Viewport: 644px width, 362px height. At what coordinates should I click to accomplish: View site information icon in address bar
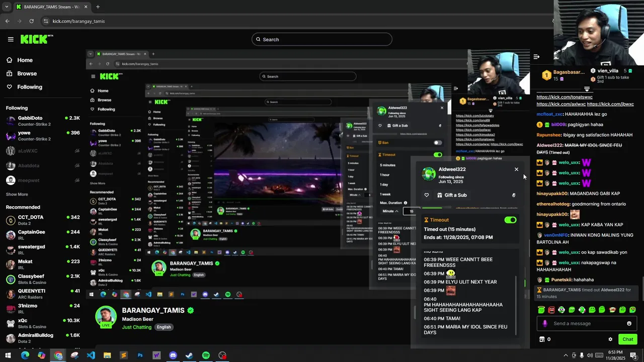(46, 21)
